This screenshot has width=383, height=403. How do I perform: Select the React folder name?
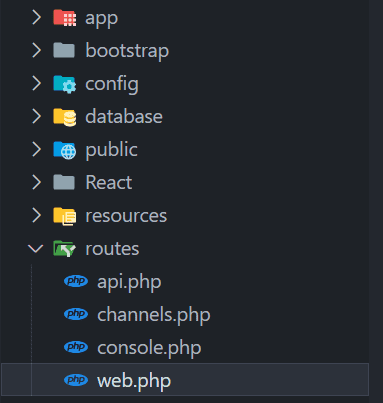point(109,182)
